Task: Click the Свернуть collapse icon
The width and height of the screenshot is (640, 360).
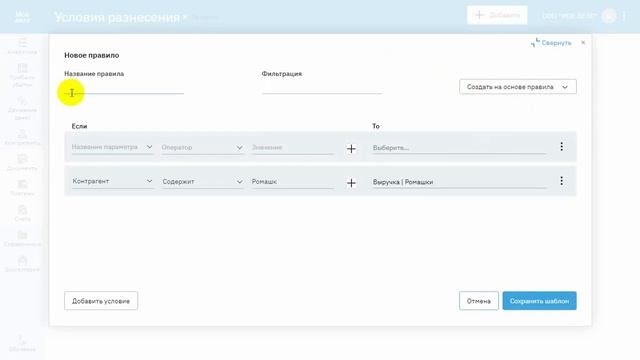Action: pyautogui.click(x=535, y=42)
